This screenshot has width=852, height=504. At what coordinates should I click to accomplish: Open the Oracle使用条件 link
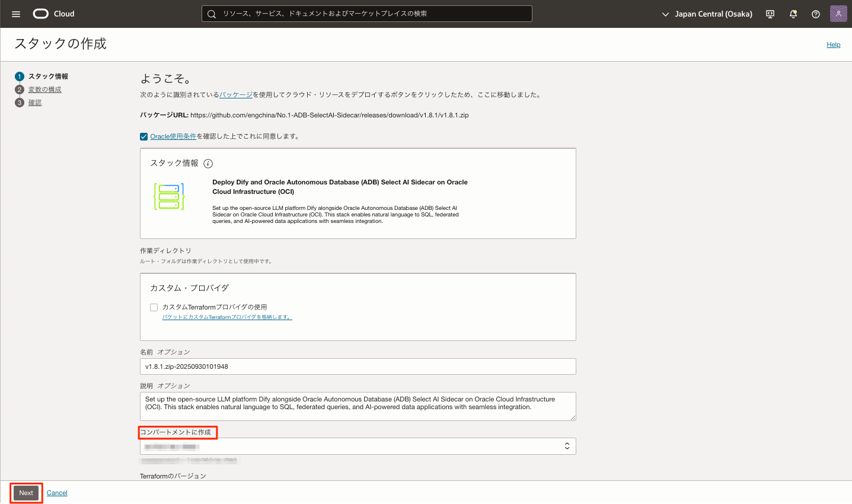173,136
